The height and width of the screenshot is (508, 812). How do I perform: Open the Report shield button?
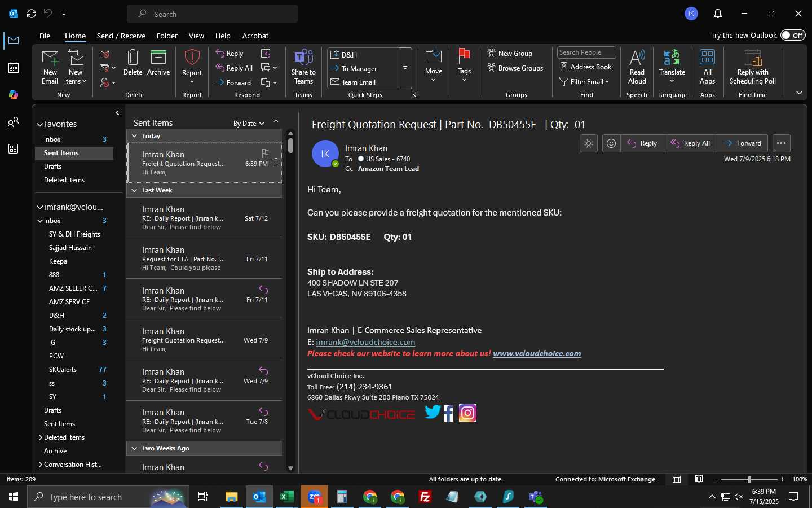(192, 67)
